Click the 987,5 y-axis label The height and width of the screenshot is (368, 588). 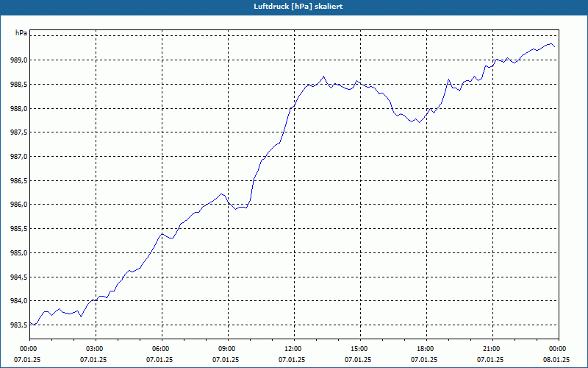pos(21,132)
